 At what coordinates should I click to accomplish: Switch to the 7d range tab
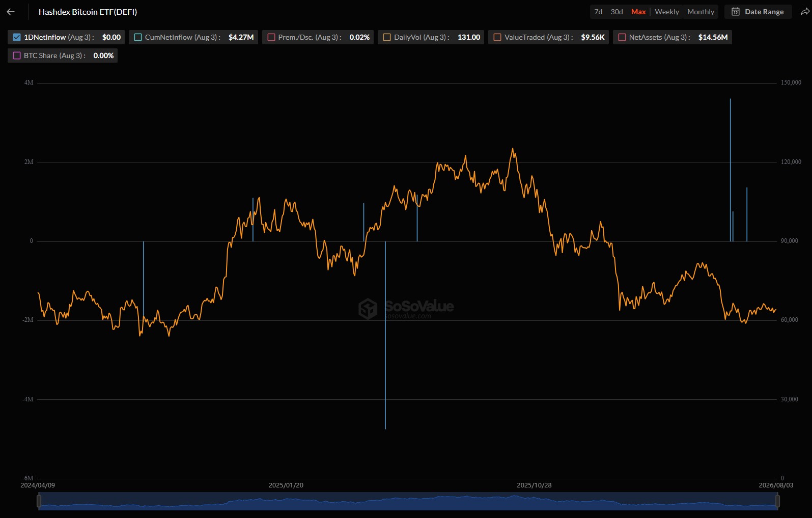coord(598,12)
